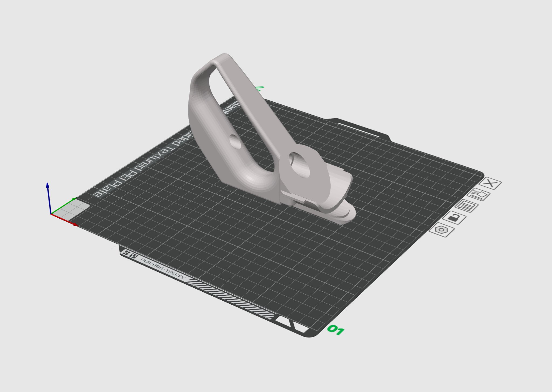Viewport: 552px width, 392px height.
Task: Open plate settings via hexagon icon
Action: (441, 230)
